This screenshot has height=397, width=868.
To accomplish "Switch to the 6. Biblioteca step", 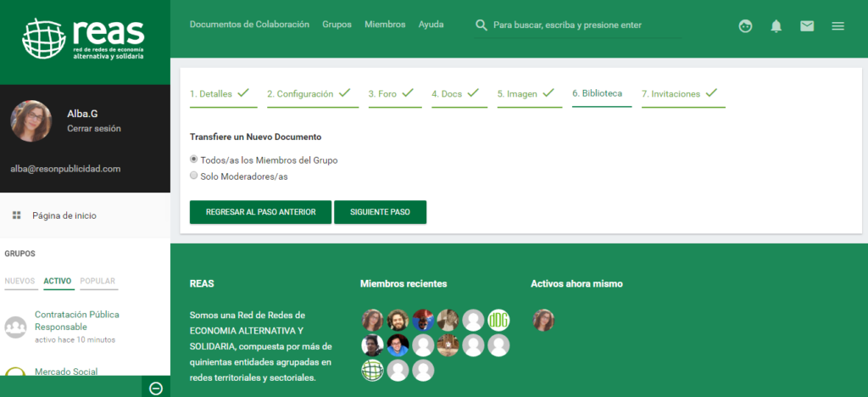I will point(597,94).
